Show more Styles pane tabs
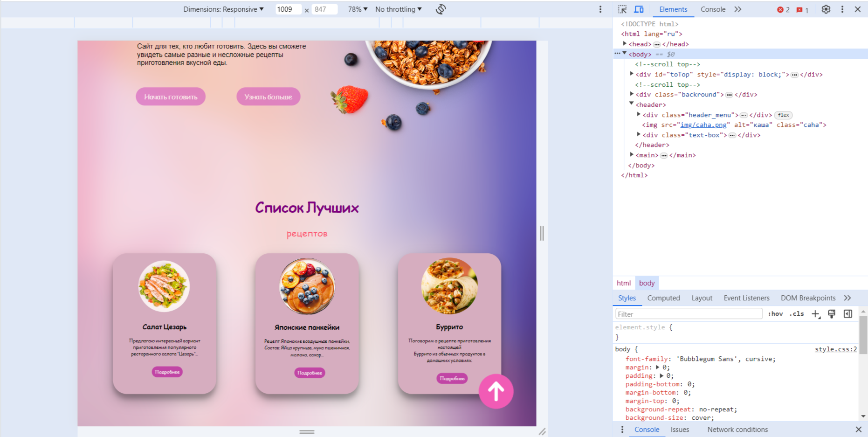Screen dimensions: 868x437 pyautogui.click(x=847, y=298)
